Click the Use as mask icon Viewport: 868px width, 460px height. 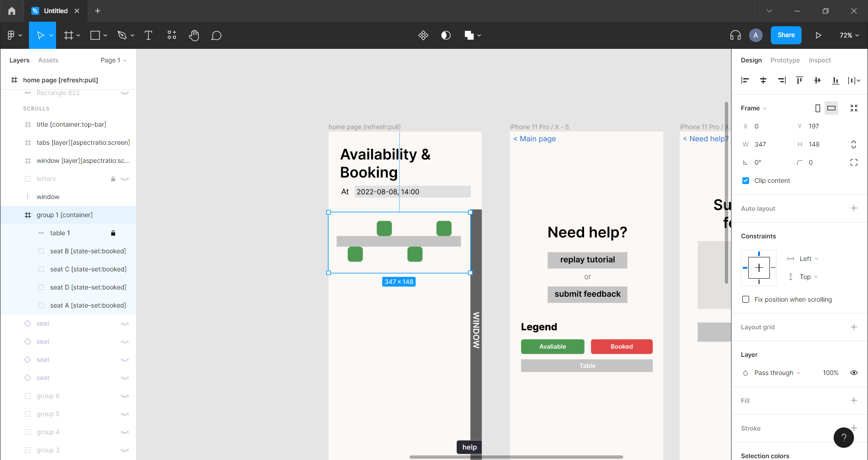(x=446, y=35)
